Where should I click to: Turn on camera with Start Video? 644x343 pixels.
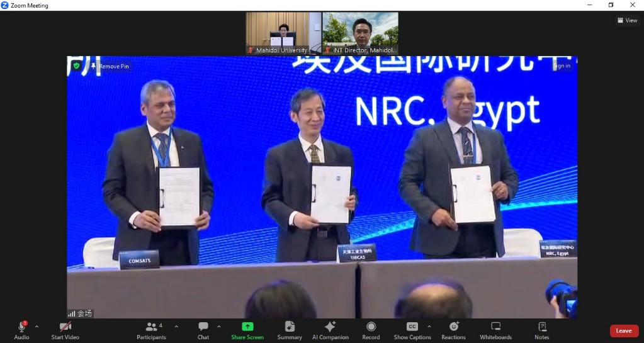[65, 330]
